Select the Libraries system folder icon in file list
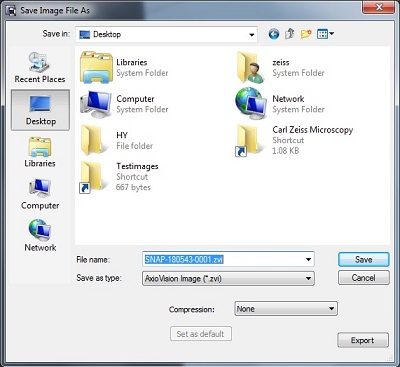 (96, 67)
